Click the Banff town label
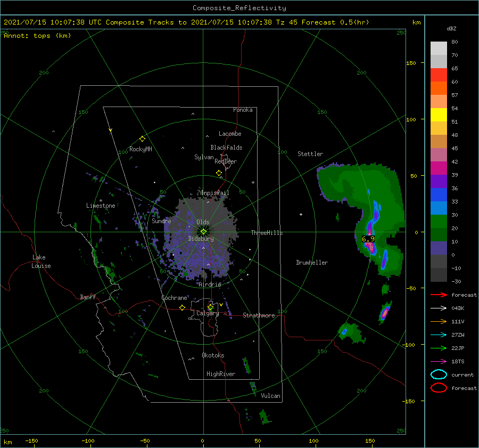Viewport: 479px width, 448px height. click(x=88, y=297)
